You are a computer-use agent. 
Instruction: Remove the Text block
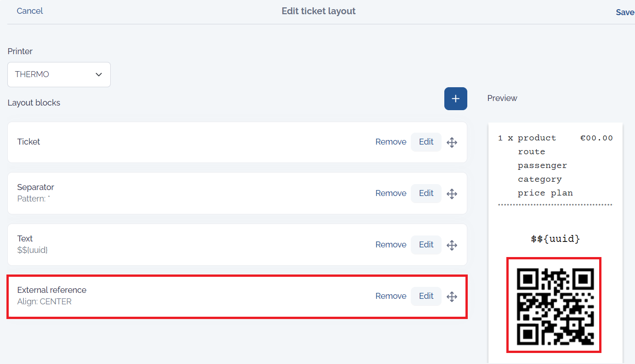click(x=391, y=245)
